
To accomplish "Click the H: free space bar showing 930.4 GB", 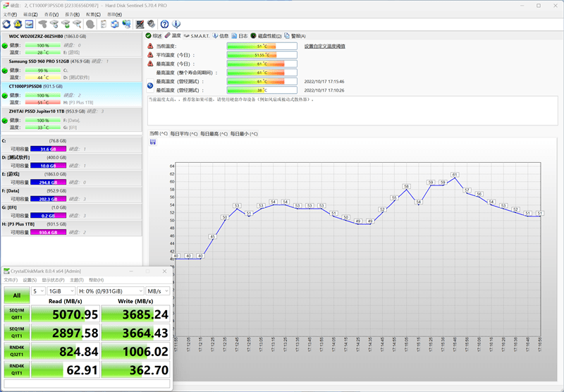I will coord(48,233).
